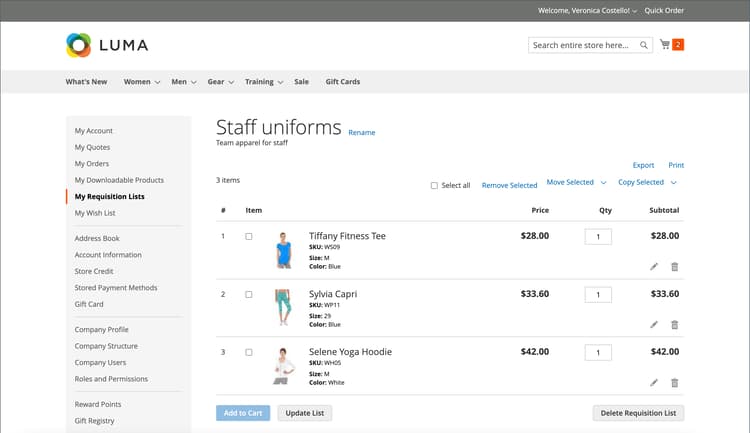Select the Selene Yoga Hoodie checkbox
Image resolution: width=750 pixels, height=433 pixels.
pos(249,353)
